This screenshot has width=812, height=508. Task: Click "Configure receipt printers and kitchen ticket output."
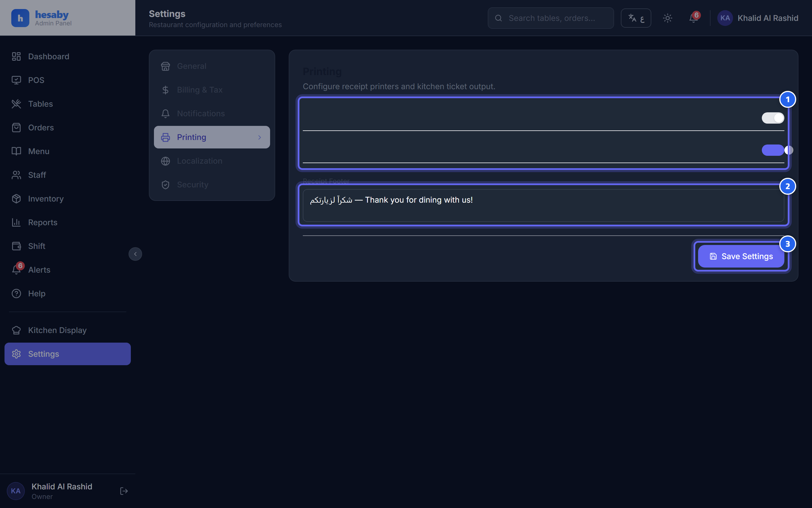coord(399,86)
